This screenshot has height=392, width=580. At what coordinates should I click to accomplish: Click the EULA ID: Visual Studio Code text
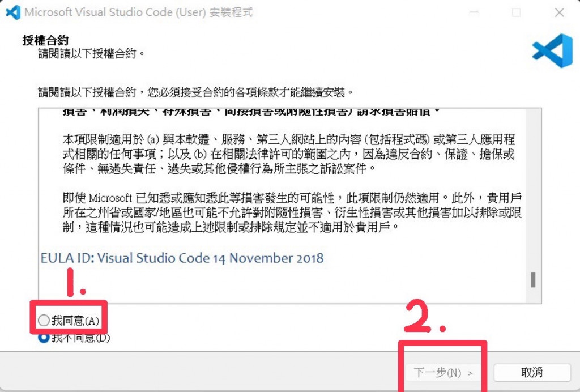click(x=182, y=258)
